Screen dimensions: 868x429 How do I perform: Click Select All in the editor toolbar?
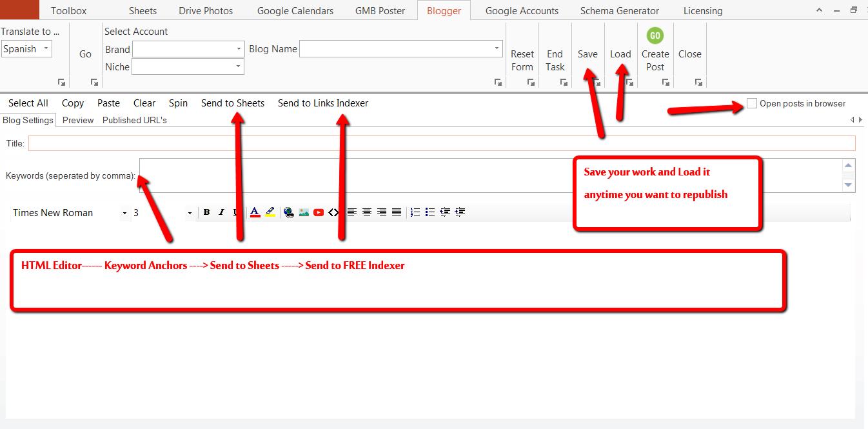pyautogui.click(x=28, y=103)
